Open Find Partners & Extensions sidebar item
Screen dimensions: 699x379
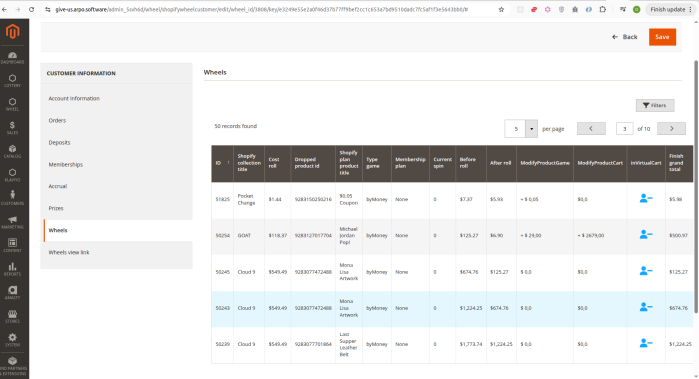(12, 366)
